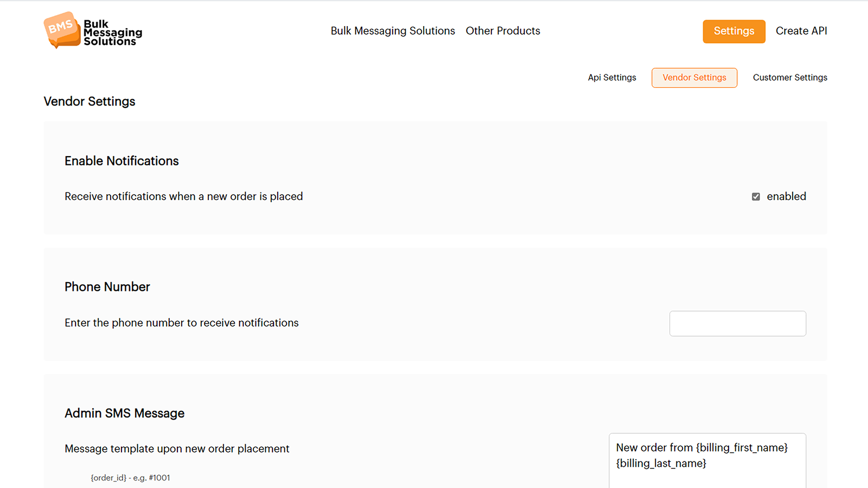Open the Other Products menu
868x488 pixels.
tap(502, 31)
